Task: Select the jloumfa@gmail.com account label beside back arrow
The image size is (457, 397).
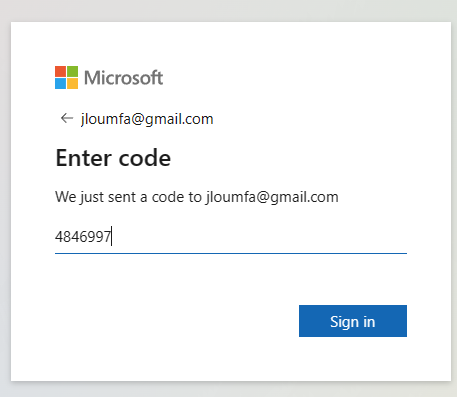Action: pyautogui.click(x=147, y=119)
